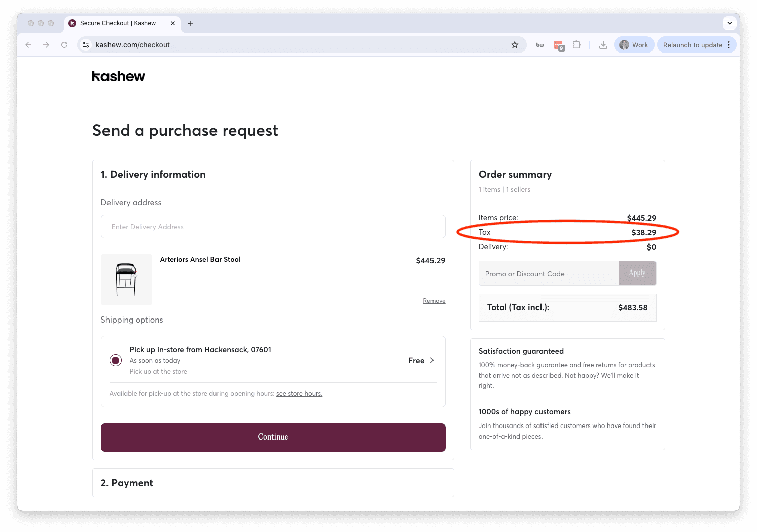Open the Work profile menu
The width and height of the screenshot is (757, 532).
(x=634, y=45)
